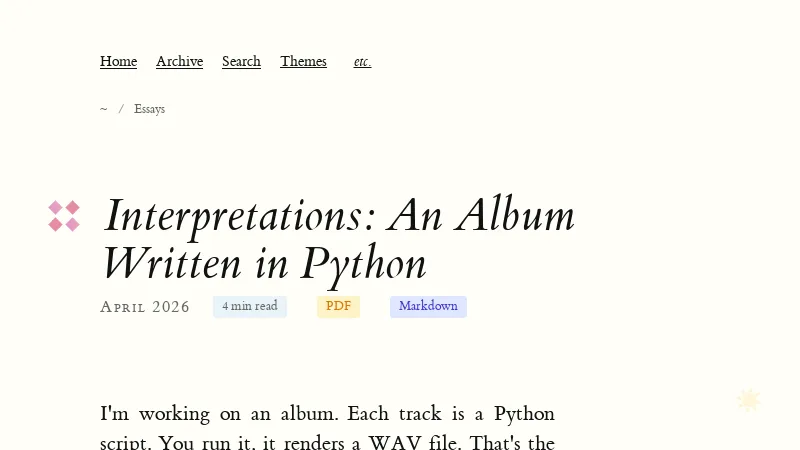The image size is (800, 450).
Task: Click the 4 min read badge
Action: 250,306
